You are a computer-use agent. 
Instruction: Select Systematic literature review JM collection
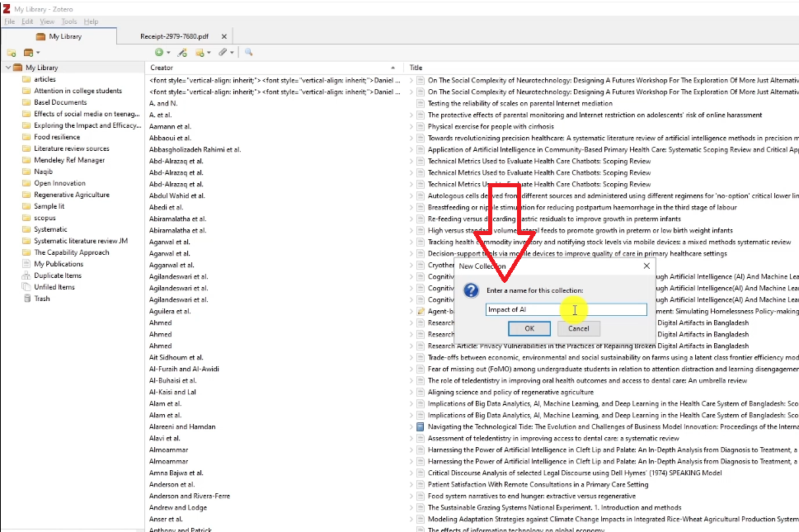point(81,241)
